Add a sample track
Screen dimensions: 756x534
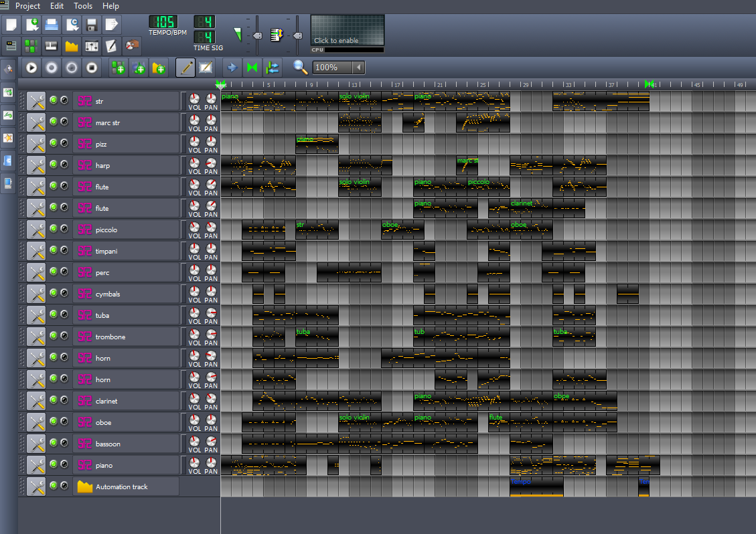point(139,68)
